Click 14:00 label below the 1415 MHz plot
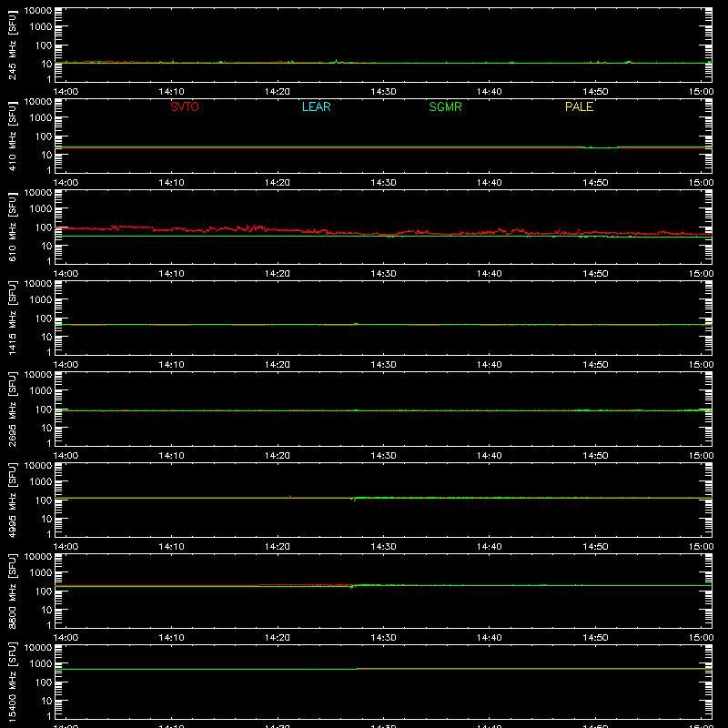 [x=66, y=365]
